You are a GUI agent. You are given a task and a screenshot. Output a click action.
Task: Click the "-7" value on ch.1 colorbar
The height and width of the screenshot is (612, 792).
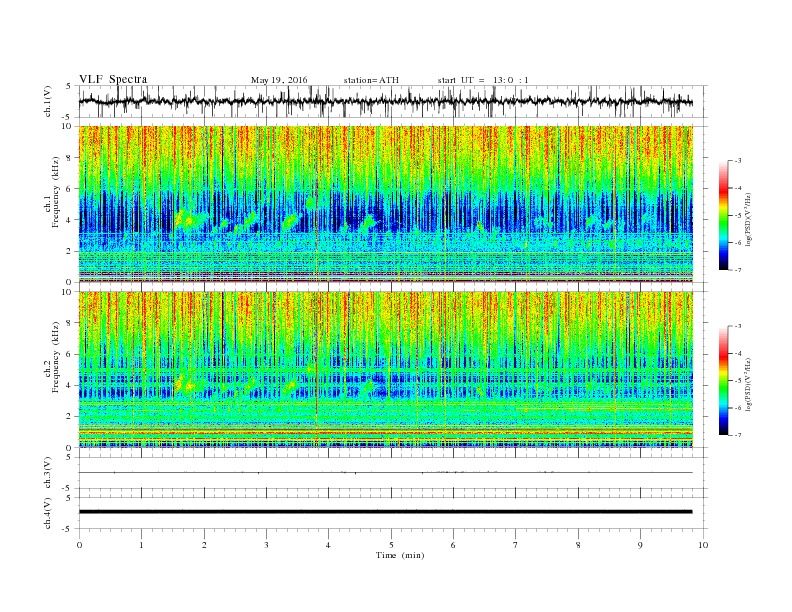tap(737, 270)
